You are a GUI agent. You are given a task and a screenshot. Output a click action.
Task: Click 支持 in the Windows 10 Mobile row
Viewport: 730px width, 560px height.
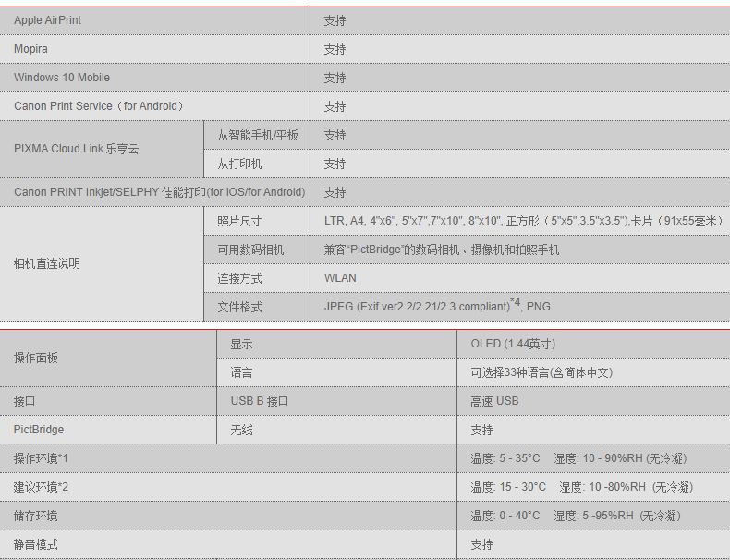pyautogui.click(x=335, y=78)
